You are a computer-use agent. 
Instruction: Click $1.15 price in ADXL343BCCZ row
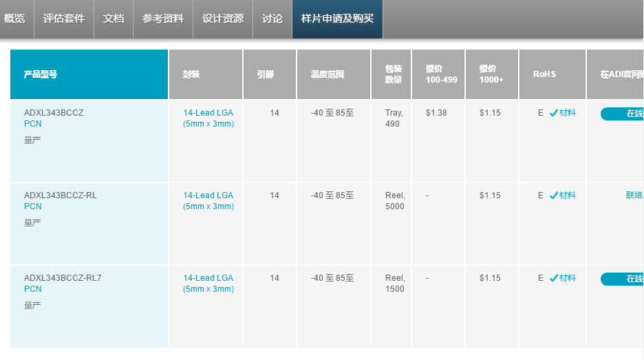(490, 113)
